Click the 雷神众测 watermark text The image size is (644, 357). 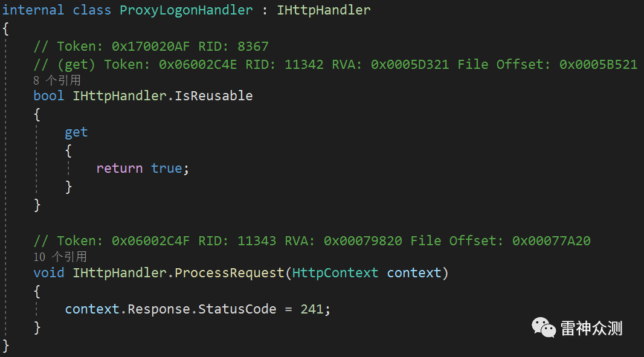[x=591, y=328]
